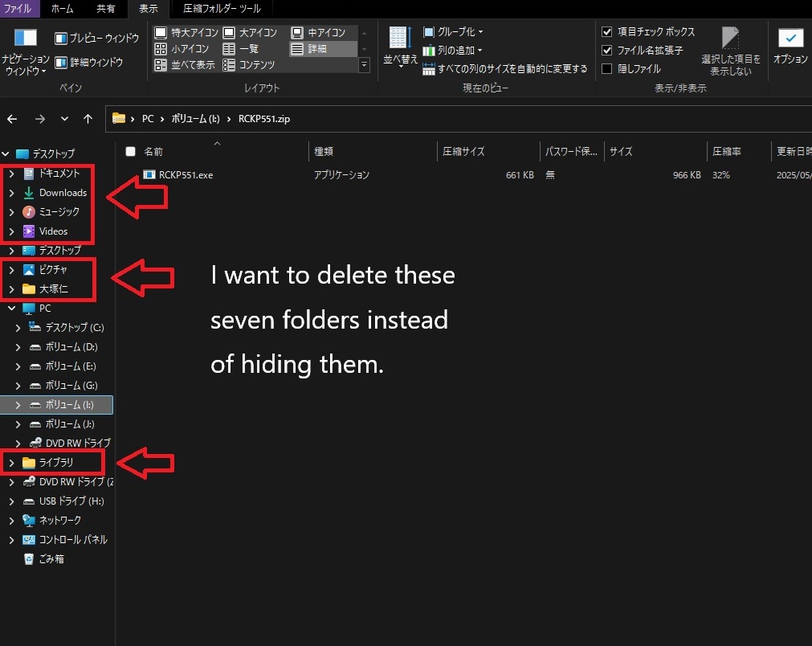Choose コンテンツ layout
The height and width of the screenshot is (646, 812).
coord(249,65)
